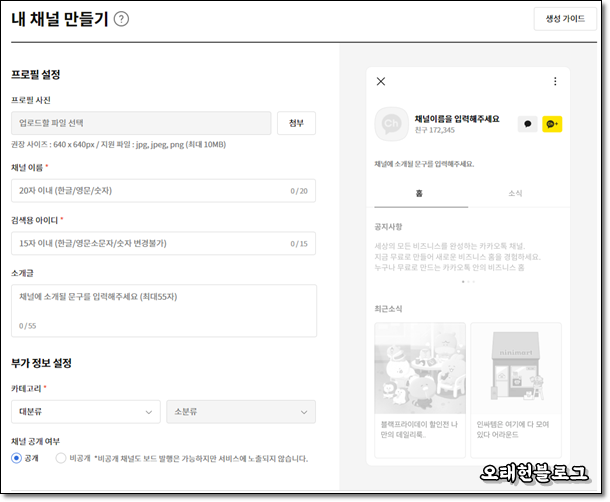The image size is (610, 502).
Task: Click the 첨부 attach button
Action: [x=296, y=123]
